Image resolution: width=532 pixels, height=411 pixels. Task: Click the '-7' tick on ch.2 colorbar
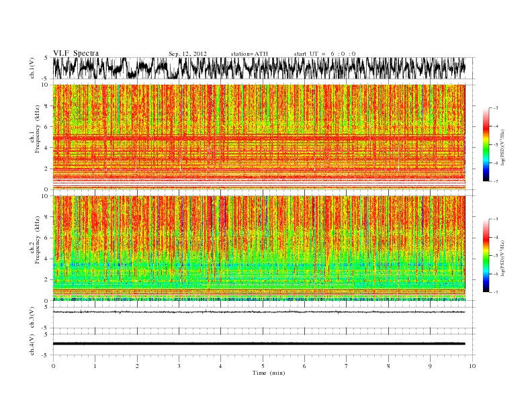tap(496, 292)
